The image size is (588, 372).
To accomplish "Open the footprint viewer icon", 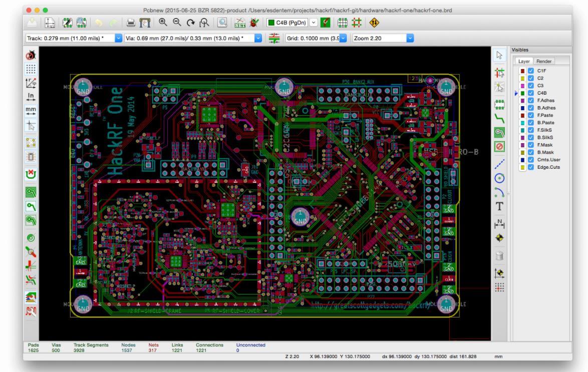I will click(x=81, y=23).
